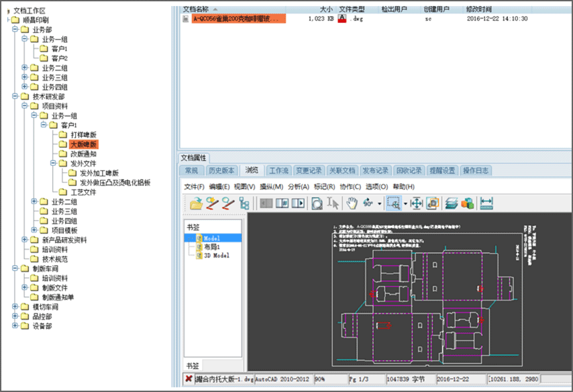Open the 制版通知单 folder in tree

coord(58,297)
